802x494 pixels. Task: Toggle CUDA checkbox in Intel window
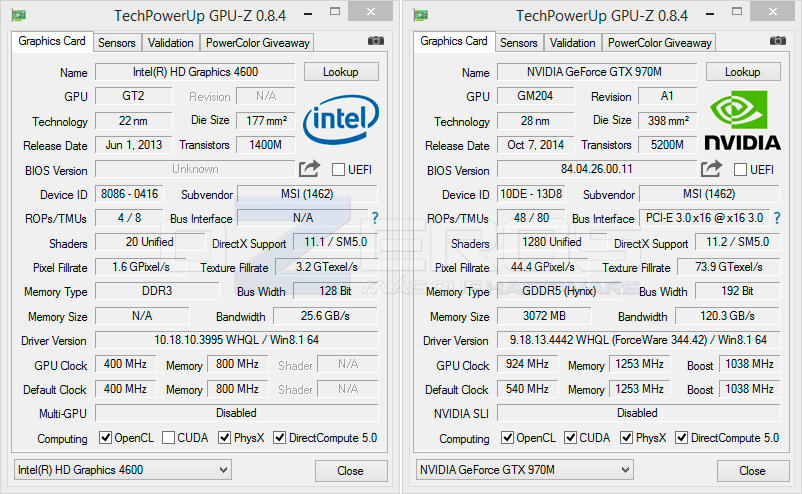pyautogui.click(x=168, y=438)
